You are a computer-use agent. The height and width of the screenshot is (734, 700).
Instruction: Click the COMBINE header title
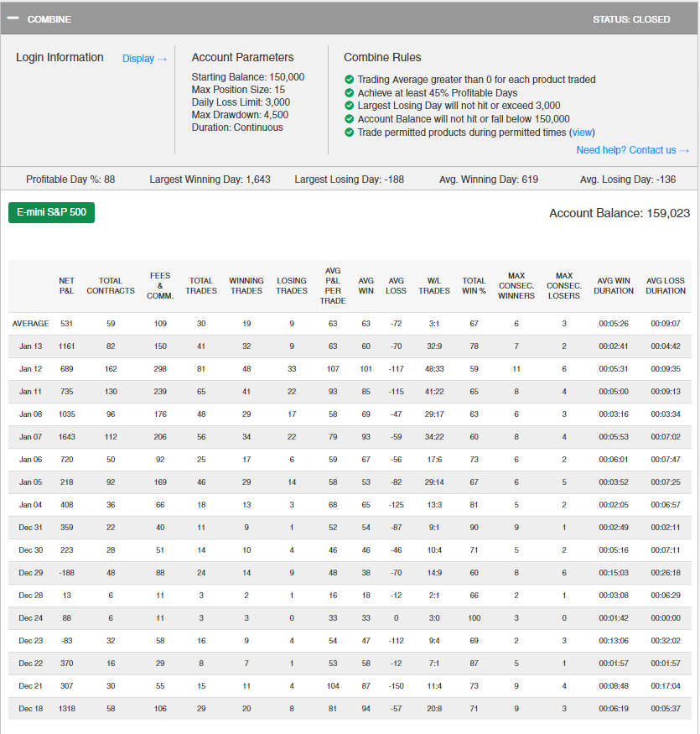pos(49,18)
